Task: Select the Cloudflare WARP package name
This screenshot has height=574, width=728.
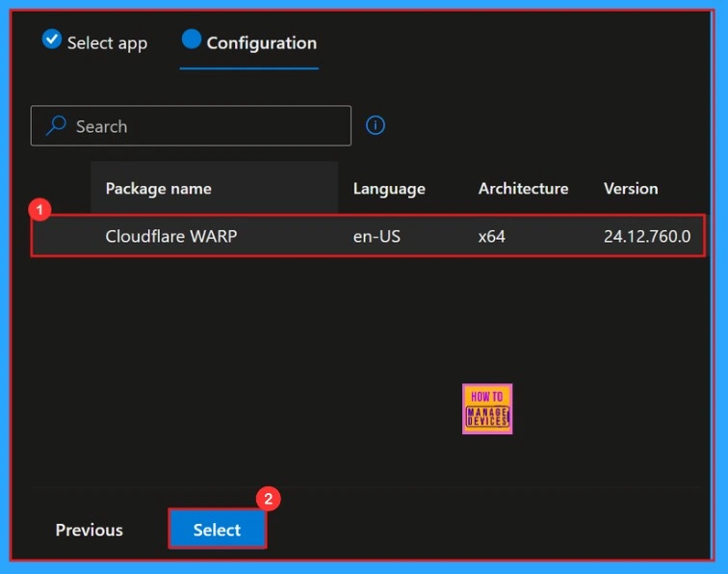Action: point(170,236)
